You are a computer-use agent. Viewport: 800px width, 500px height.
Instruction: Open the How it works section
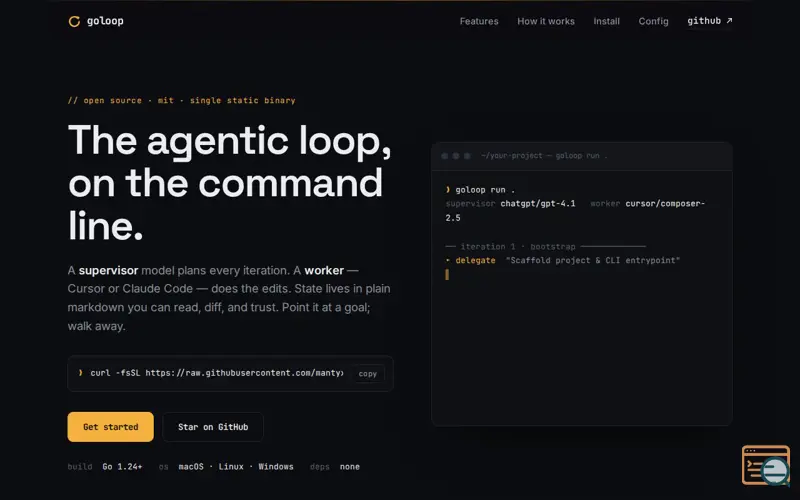pyautogui.click(x=545, y=21)
